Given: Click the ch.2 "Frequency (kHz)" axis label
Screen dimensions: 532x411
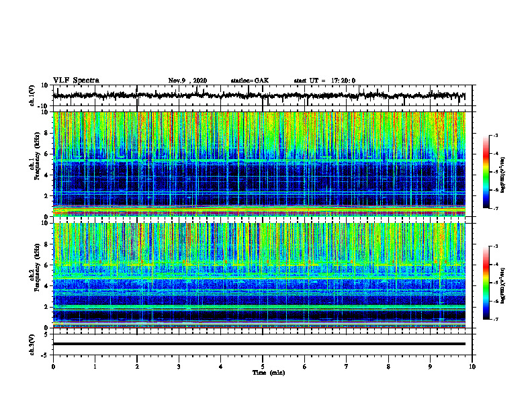Looking at the screenshot, I should 36,267.
